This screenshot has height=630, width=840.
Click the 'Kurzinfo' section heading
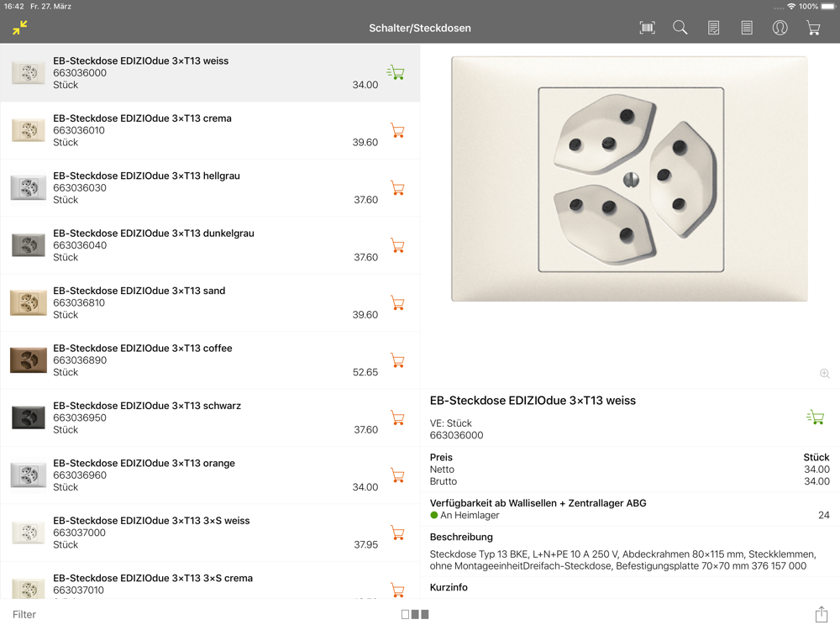[449, 587]
